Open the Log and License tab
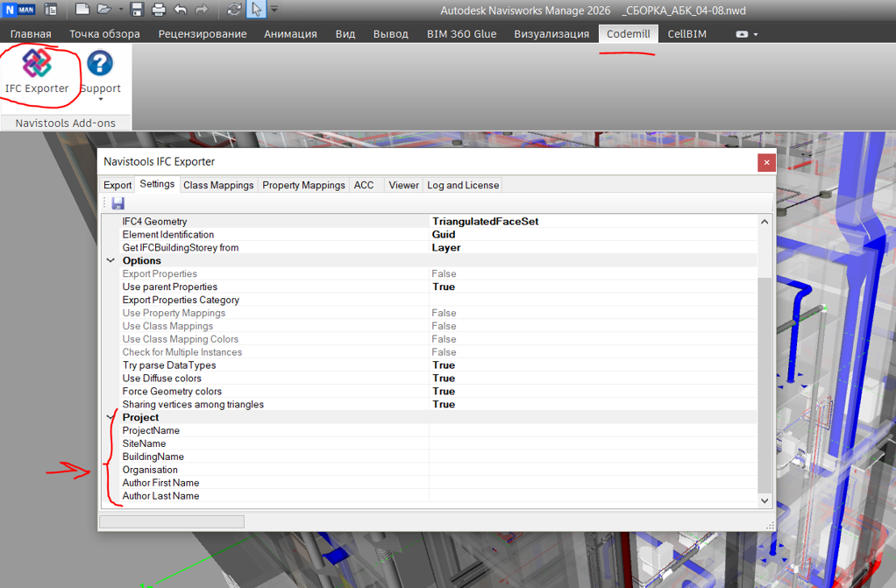This screenshot has height=588, width=896. (x=463, y=185)
